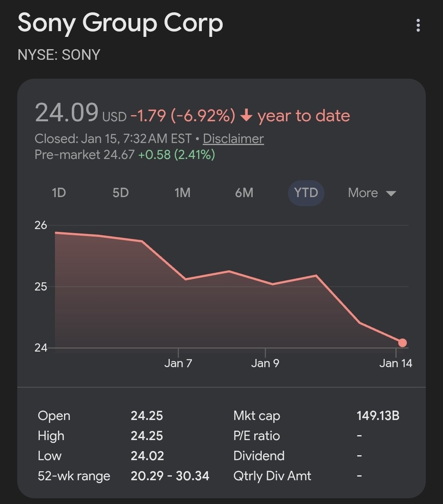Click the Mkt cap 149.13B value

(x=378, y=416)
